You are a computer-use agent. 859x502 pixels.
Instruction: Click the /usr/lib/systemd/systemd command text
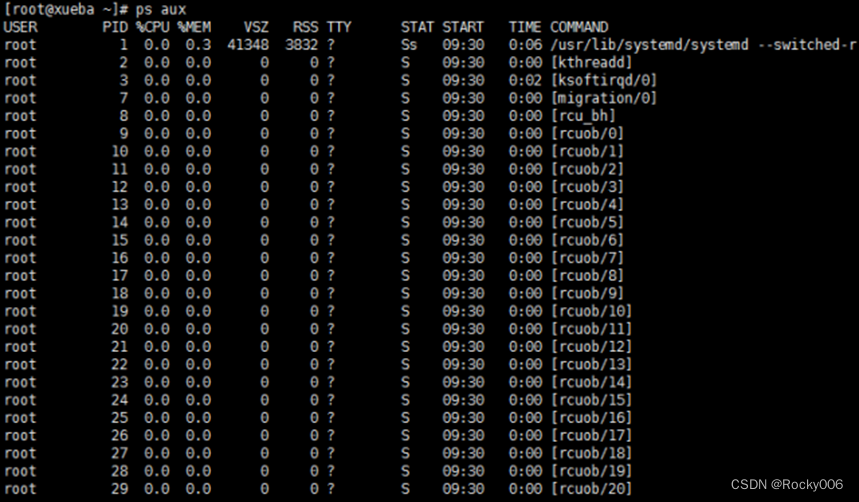pos(649,44)
